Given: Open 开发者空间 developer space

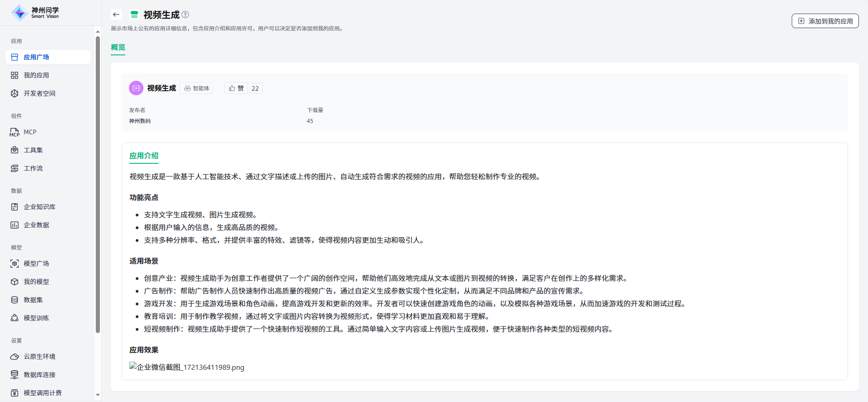Looking at the screenshot, I should (x=39, y=93).
